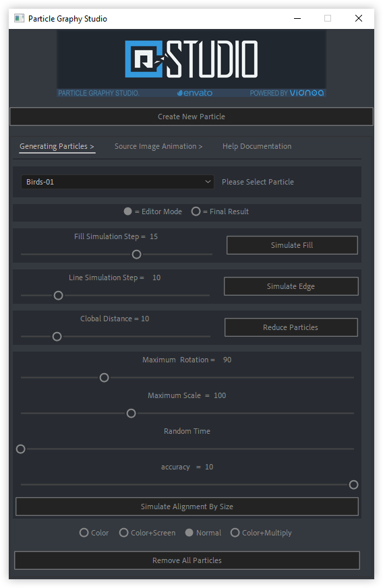Click the envato logo in the banner

[x=194, y=93]
